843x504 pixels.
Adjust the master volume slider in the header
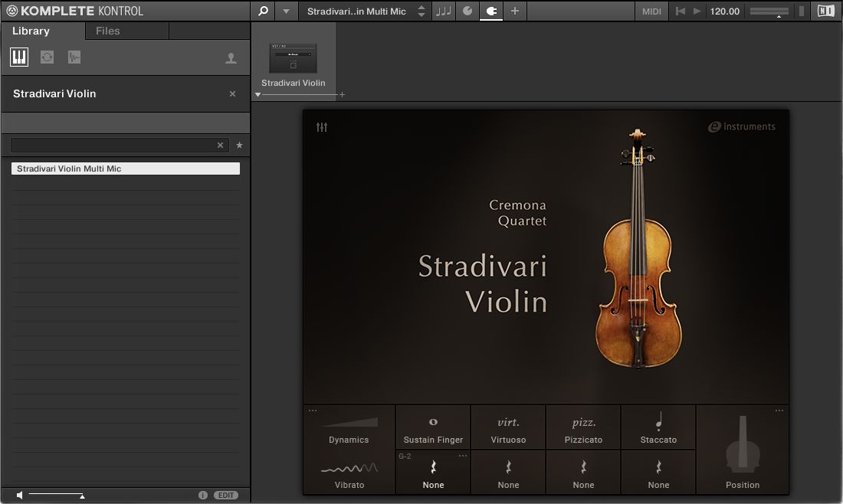769,11
